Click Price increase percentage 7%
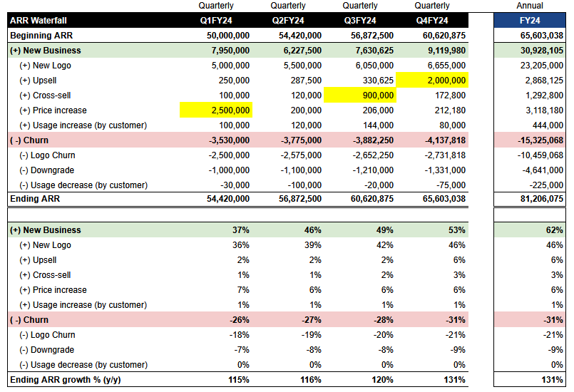This screenshot has width=574, height=392. [x=243, y=290]
